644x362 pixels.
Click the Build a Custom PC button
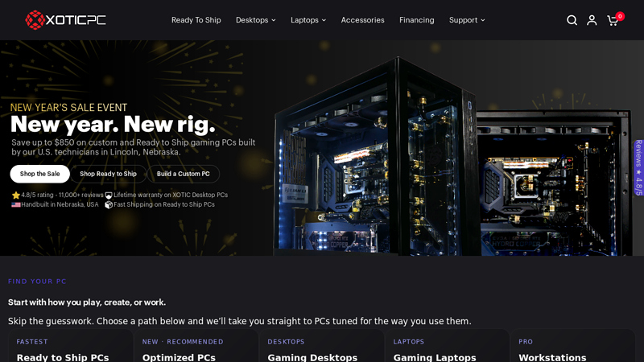point(184,174)
